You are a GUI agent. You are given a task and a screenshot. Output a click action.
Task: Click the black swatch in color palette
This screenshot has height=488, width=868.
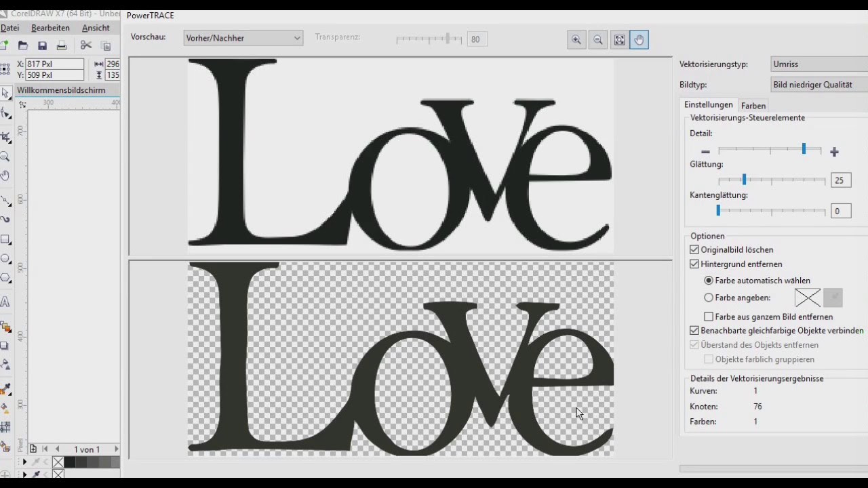(x=69, y=462)
